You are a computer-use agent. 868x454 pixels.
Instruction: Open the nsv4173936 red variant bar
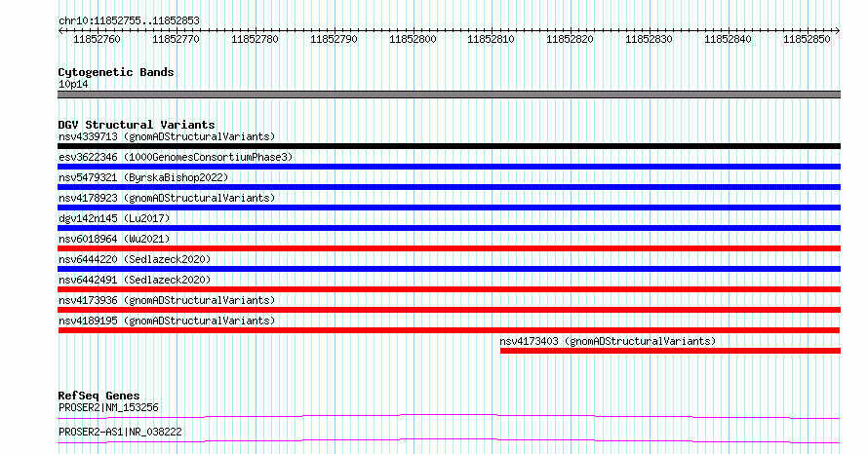coord(449,310)
